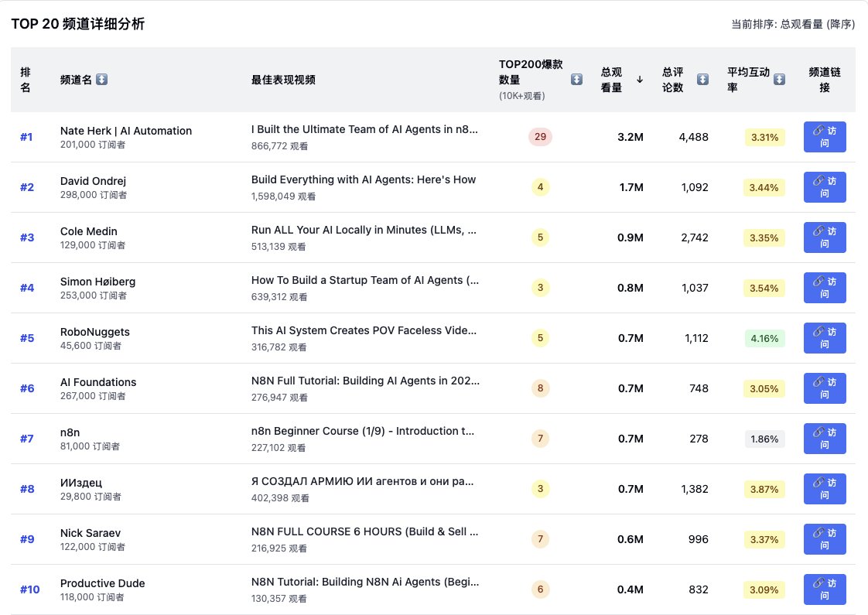Click the TOP 20 频道详细分析 heading
The image size is (868, 615).
coord(78,24)
